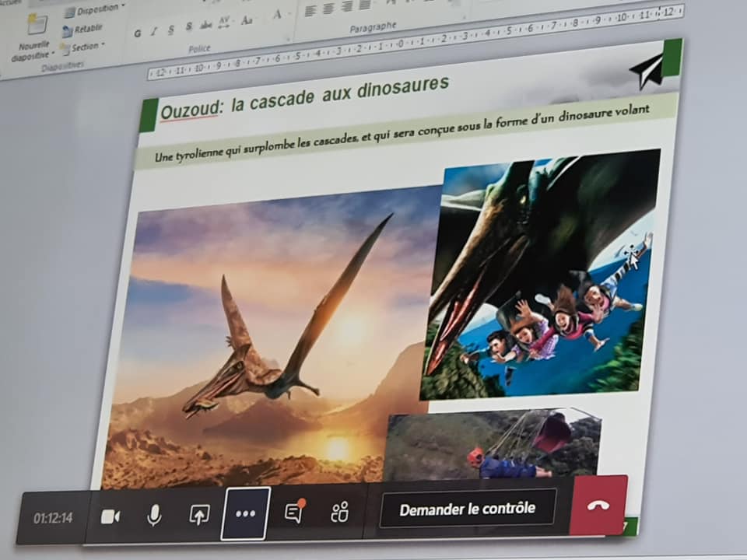This screenshot has width=747, height=560.
Task: Toggle the camera in Teams call bar
Action: (110, 516)
